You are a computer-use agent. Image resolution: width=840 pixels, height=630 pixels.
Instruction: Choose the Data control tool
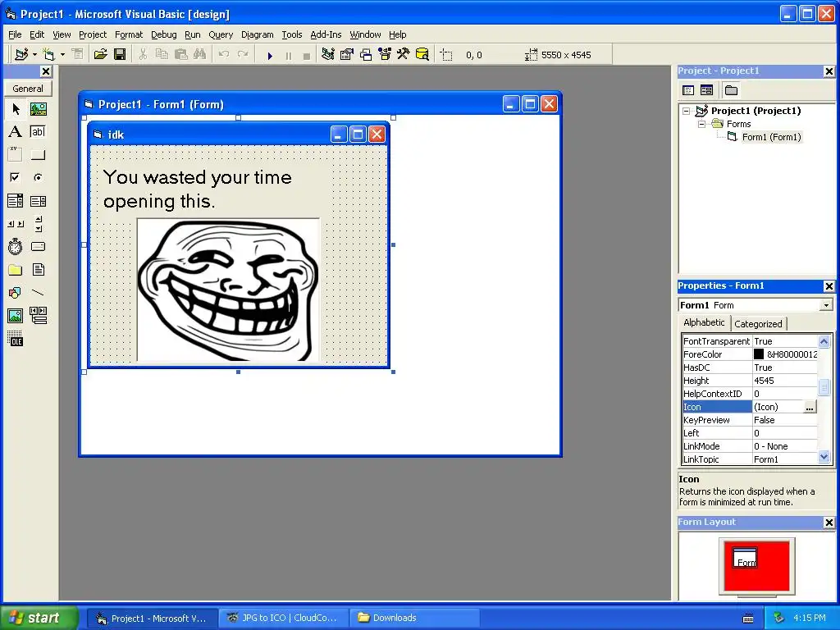[38, 316]
